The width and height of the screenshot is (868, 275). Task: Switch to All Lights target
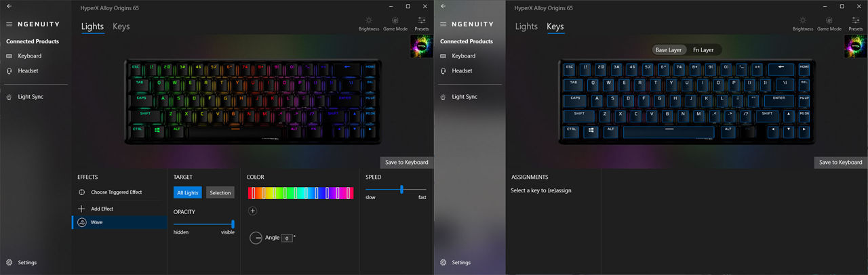coord(187,193)
